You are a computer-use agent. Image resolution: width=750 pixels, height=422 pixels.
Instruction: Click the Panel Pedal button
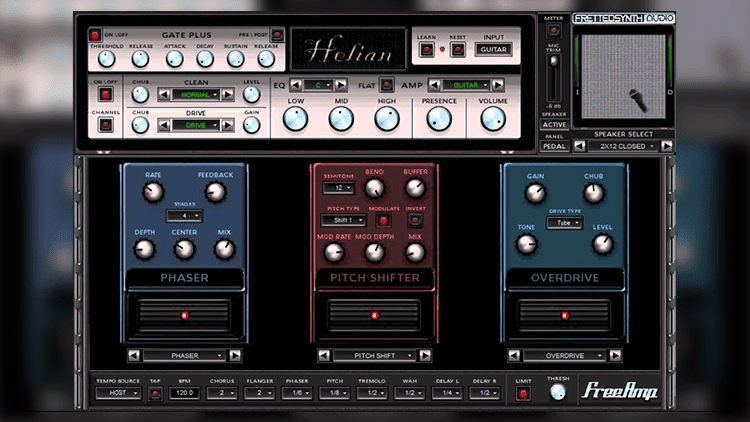(x=554, y=146)
